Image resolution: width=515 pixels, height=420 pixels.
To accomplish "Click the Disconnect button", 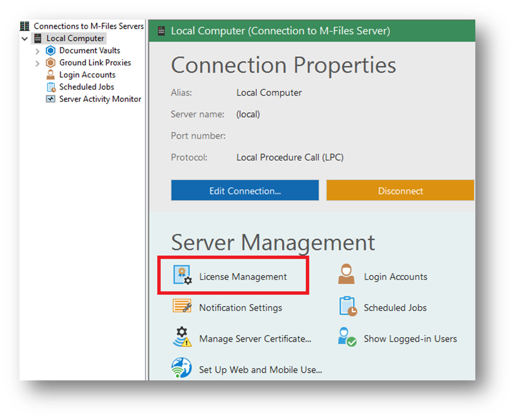I will 400,190.
